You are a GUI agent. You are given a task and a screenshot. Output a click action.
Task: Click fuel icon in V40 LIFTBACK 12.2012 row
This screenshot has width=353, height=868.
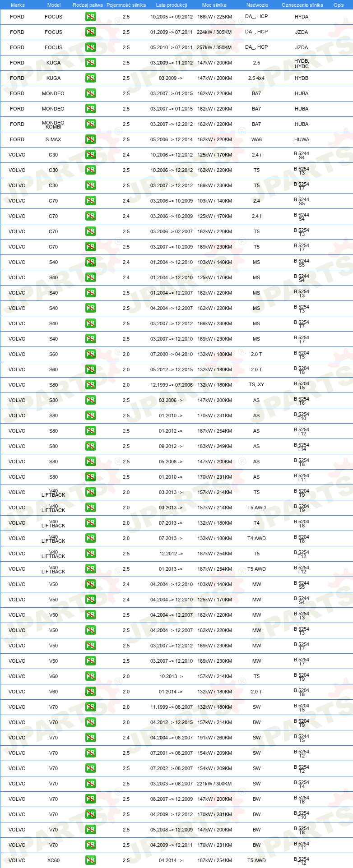(x=90, y=554)
